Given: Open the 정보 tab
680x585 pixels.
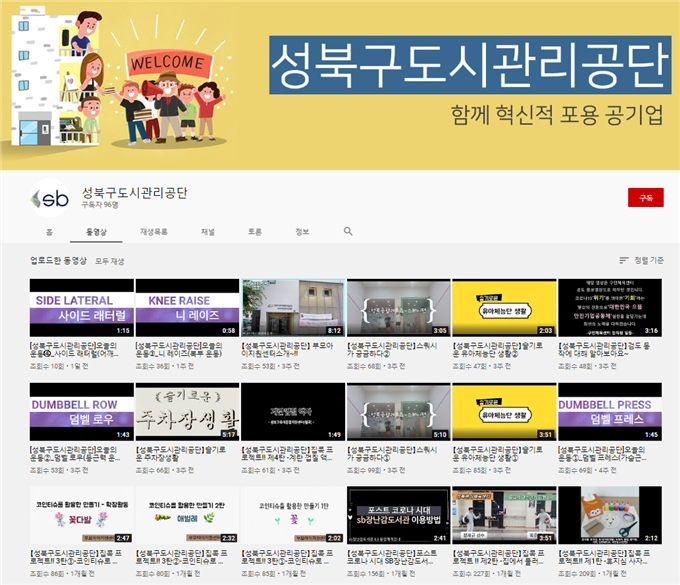Looking at the screenshot, I should (302, 231).
